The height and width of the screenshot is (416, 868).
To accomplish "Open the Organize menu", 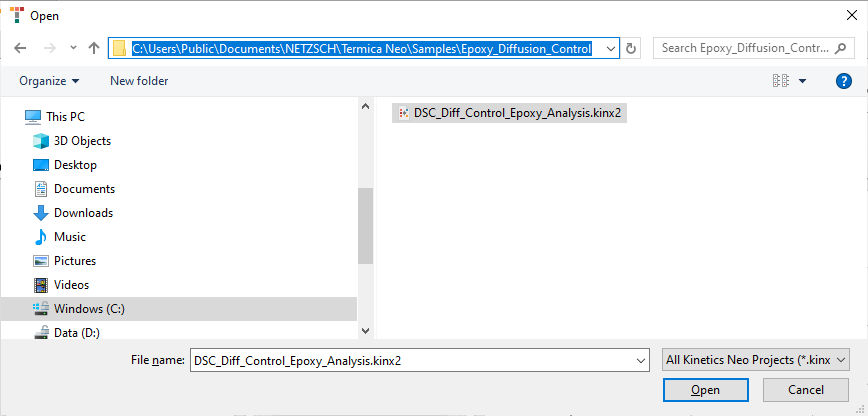I will (x=49, y=81).
